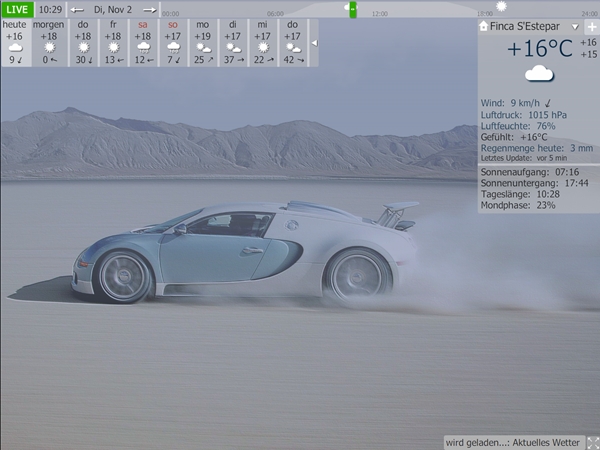Click the high temperature +16 beside main reading
600x450 pixels.
point(589,42)
